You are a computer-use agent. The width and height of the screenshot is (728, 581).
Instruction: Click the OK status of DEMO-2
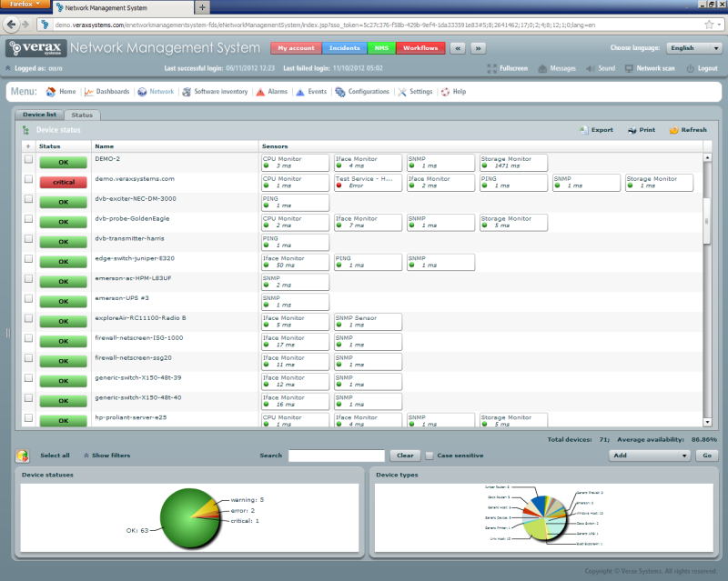(x=64, y=163)
